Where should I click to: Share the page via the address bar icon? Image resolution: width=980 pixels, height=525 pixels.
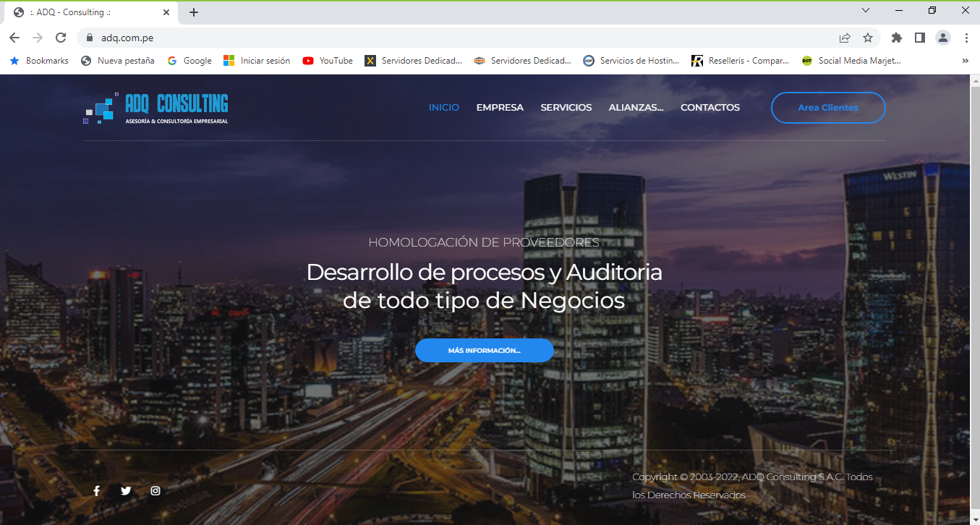coord(844,37)
